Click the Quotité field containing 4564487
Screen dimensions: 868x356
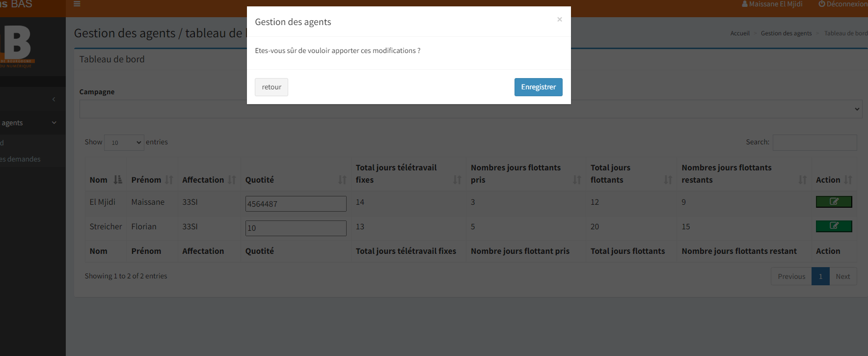[x=296, y=204]
